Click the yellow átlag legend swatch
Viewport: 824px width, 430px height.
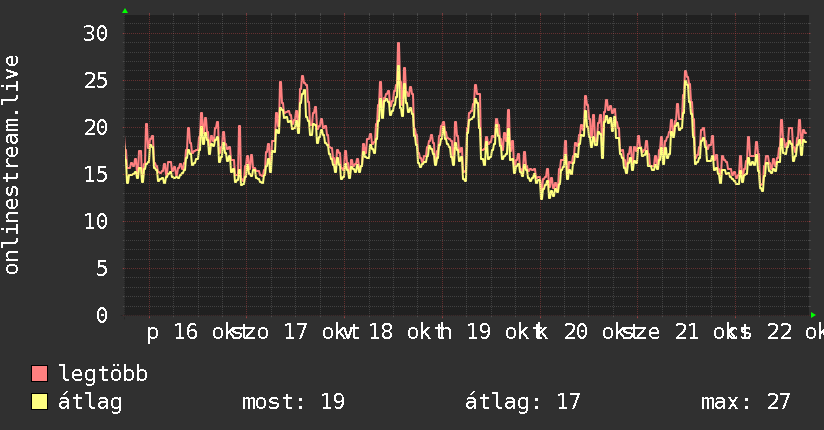click(39, 402)
